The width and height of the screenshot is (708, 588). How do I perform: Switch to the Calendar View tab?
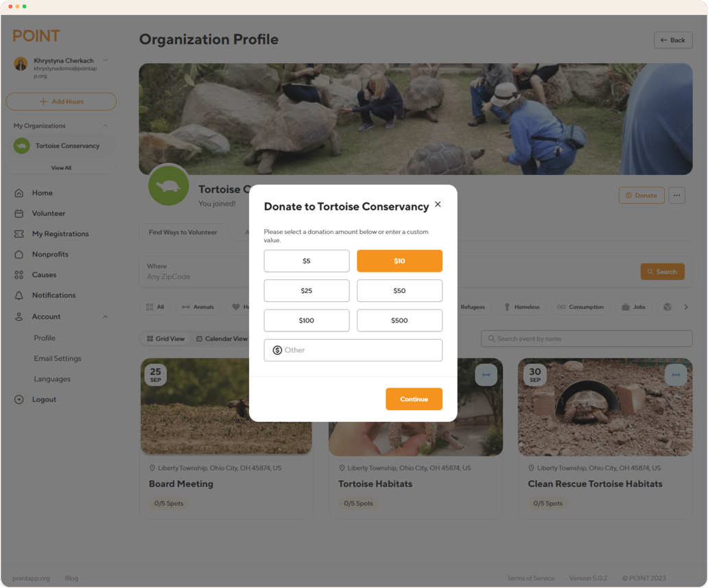[222, 339]
